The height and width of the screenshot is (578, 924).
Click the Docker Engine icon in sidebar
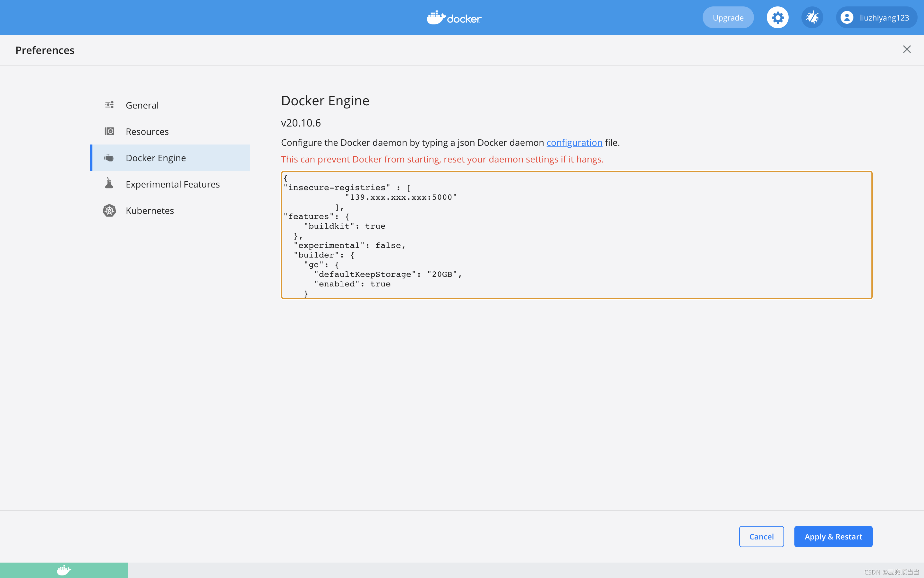pyautogui.click(x=109, y=157)
